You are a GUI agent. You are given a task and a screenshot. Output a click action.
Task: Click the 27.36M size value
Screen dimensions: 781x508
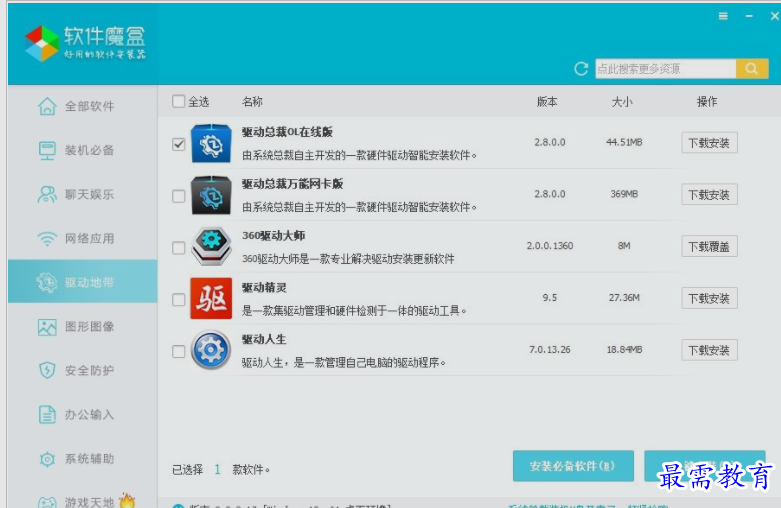pos(624,298)
